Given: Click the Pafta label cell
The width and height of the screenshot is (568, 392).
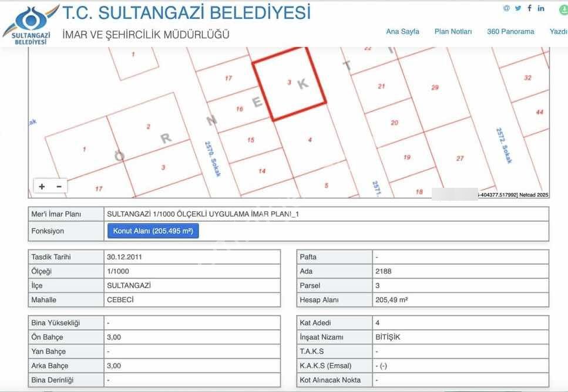Looking at the screenshot, I should [334, 257].
